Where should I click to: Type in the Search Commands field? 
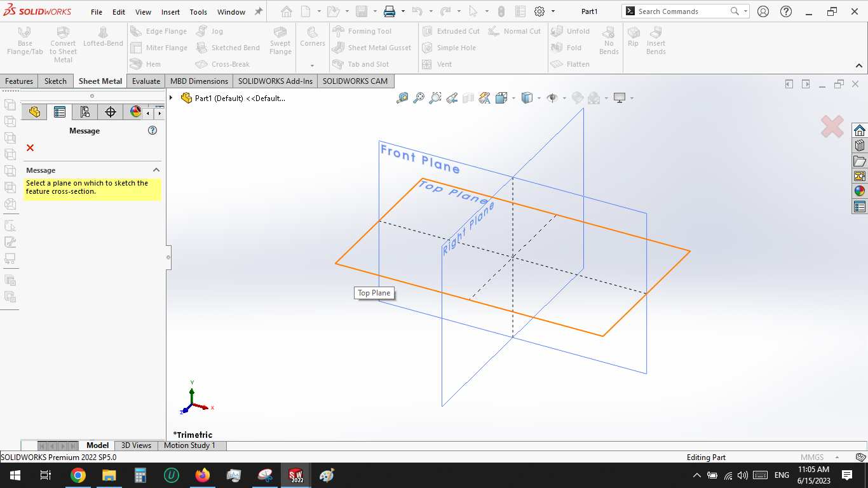pyautogui.click(x=680, y=11)
